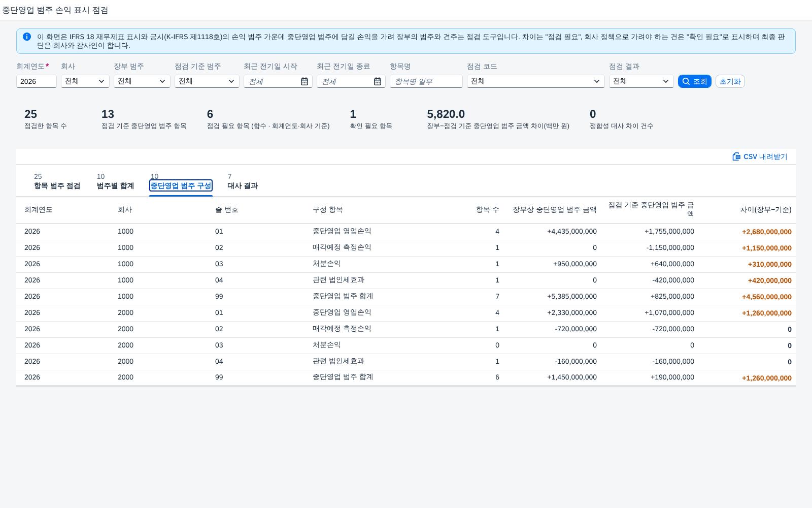The height and width of the screenshot is (508, 812).
Task: Expand the 점검 결과 dropdown
Action: [x=666, y=81]
